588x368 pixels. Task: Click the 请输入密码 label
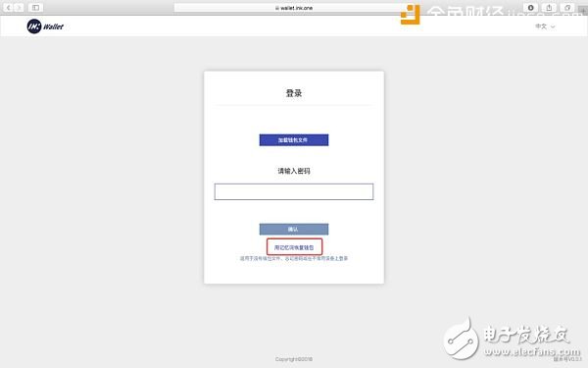(x=294, y=171)
